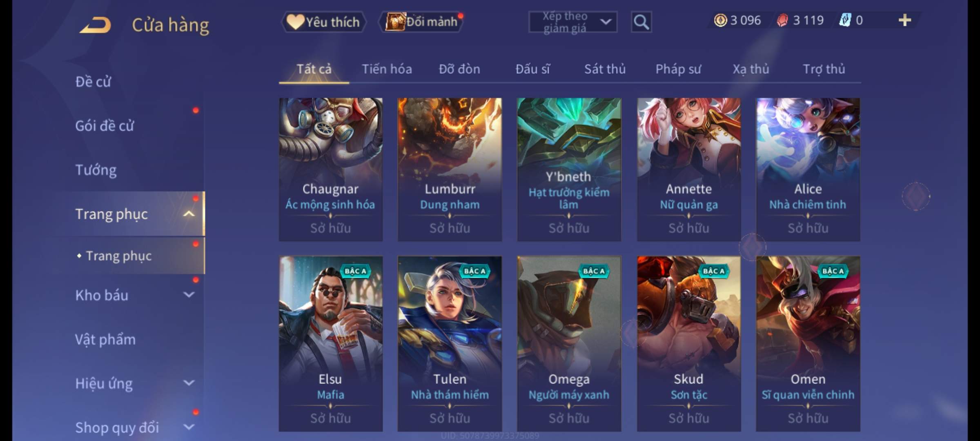This screenshot has height=441, width=980.
Task: Select the Tiến hóa tab
Action: pyautogui.click(x=387, y=69)
